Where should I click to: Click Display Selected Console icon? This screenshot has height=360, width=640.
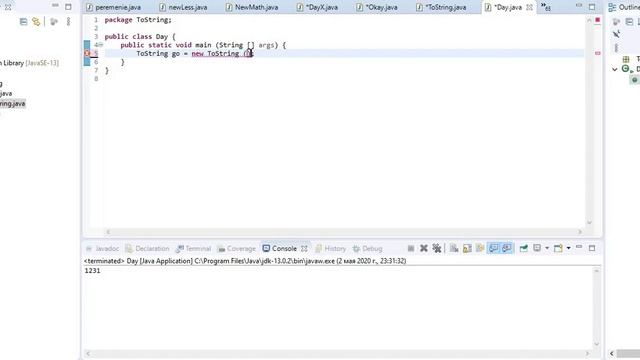tap(537, 248)
